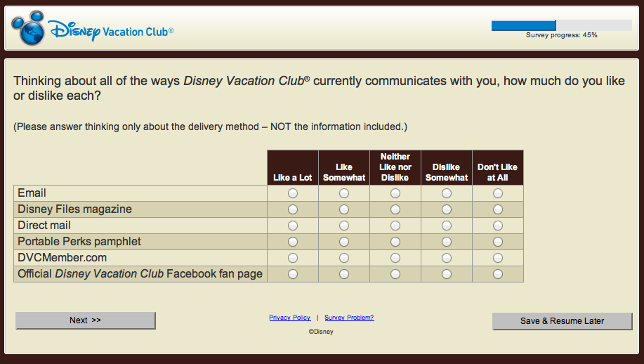This screenshot has width=644, height=364.
Task: Choose Neither Like nor Dislike for Disney Files magazine
Action: [x=395, y=209]
